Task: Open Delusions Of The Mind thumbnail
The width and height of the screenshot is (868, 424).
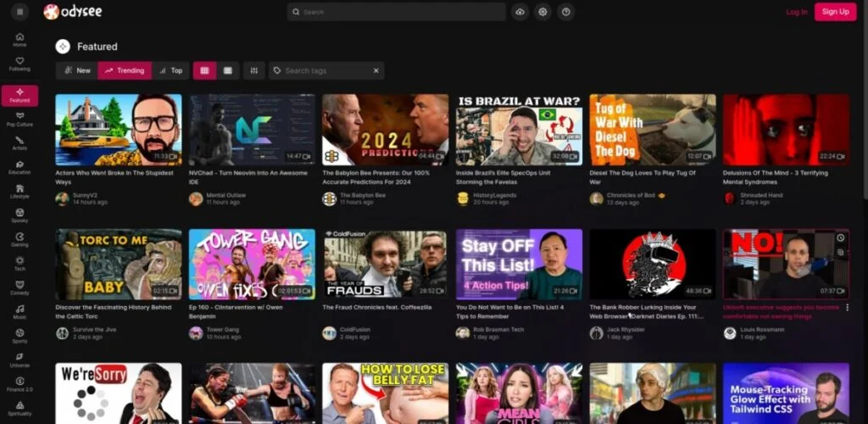Action: (786, 130)
